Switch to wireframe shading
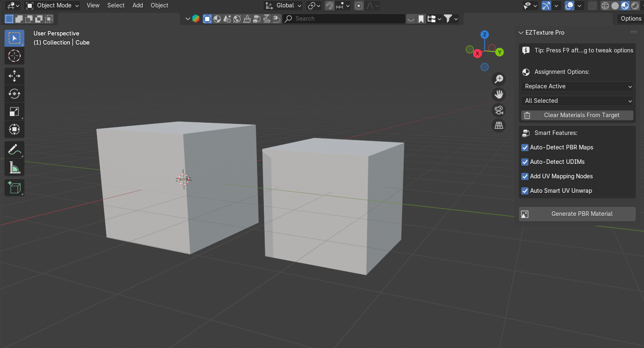644x348 pixels. point(605,5)
